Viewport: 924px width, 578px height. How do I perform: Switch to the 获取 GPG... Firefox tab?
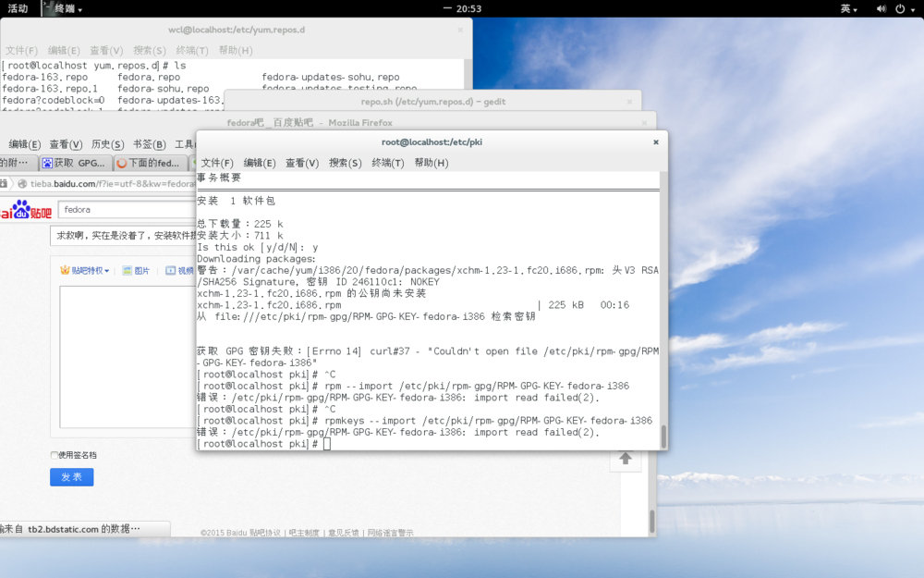click(x=76, y=163)
